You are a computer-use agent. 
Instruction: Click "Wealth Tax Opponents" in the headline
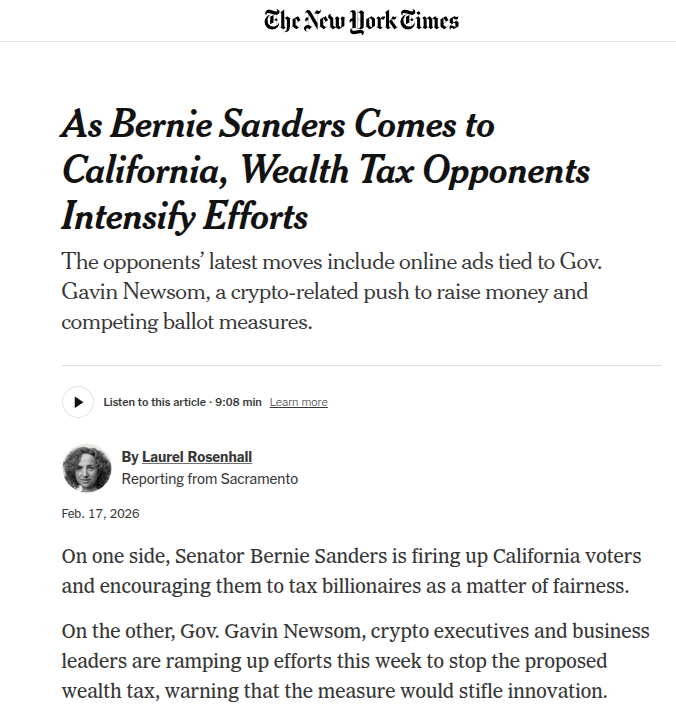[416, 171]
